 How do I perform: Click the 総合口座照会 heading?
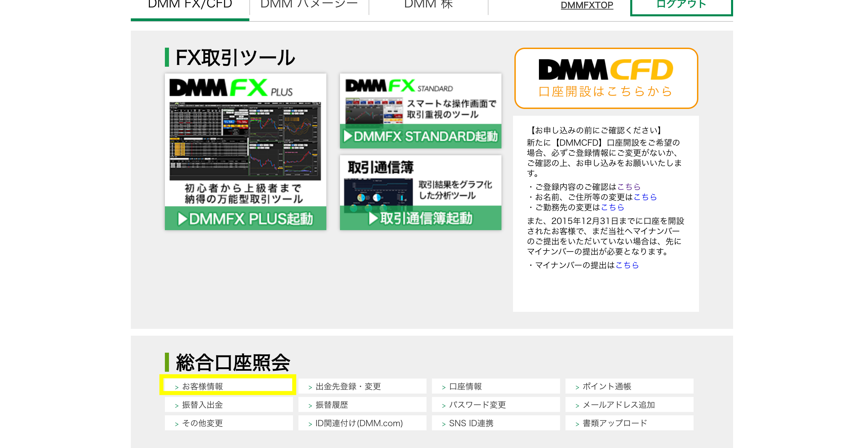click(x=233, y=363)
